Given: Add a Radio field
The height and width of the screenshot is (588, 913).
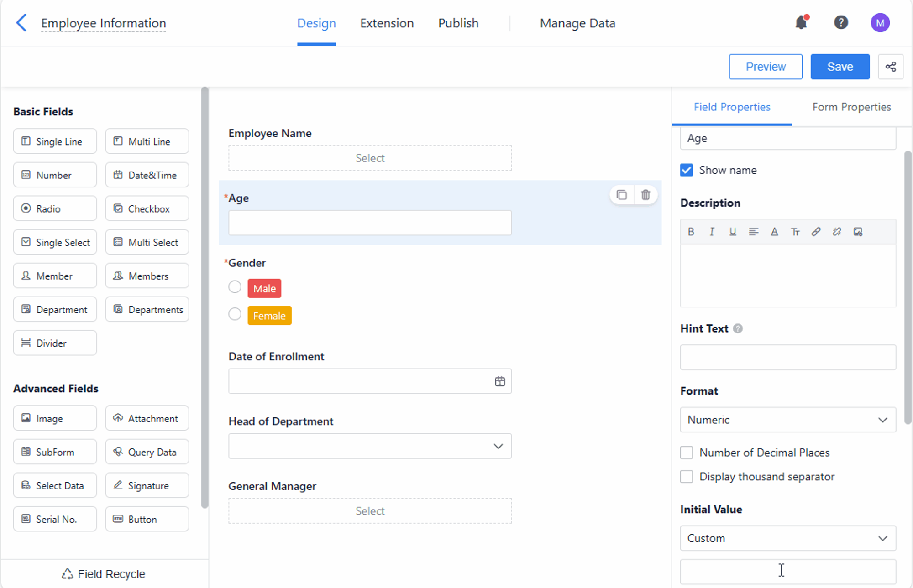Looking at the screenshot, I should click(55, 208).
